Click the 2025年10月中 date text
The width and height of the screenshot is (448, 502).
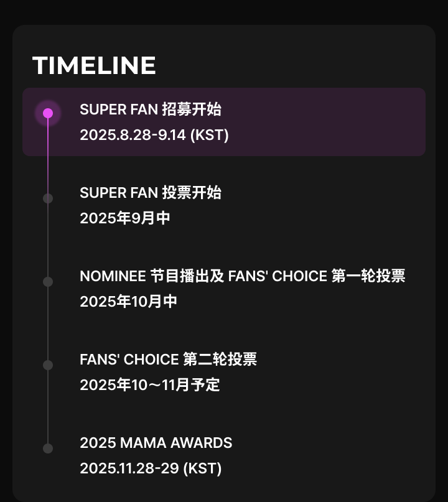pyautogui.click(x=128, y=302)
